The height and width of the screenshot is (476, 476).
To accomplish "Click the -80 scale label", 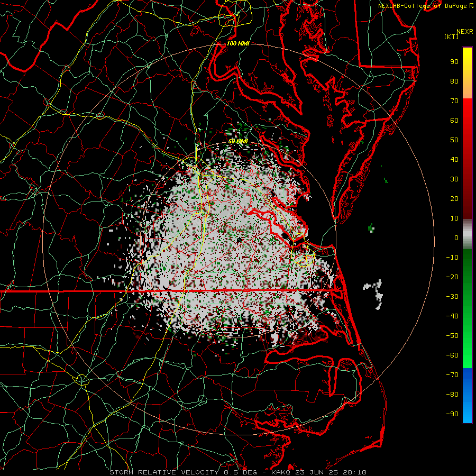I will click(452, 395).
